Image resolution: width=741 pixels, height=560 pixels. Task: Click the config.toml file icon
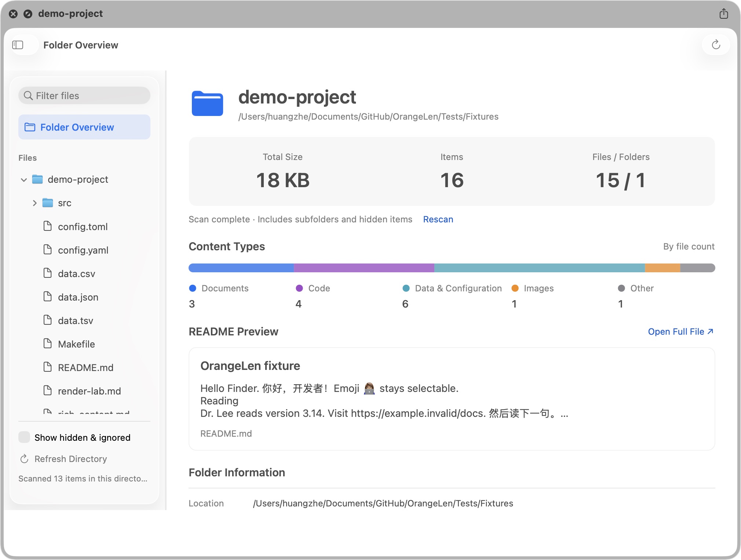coord(47,226)
